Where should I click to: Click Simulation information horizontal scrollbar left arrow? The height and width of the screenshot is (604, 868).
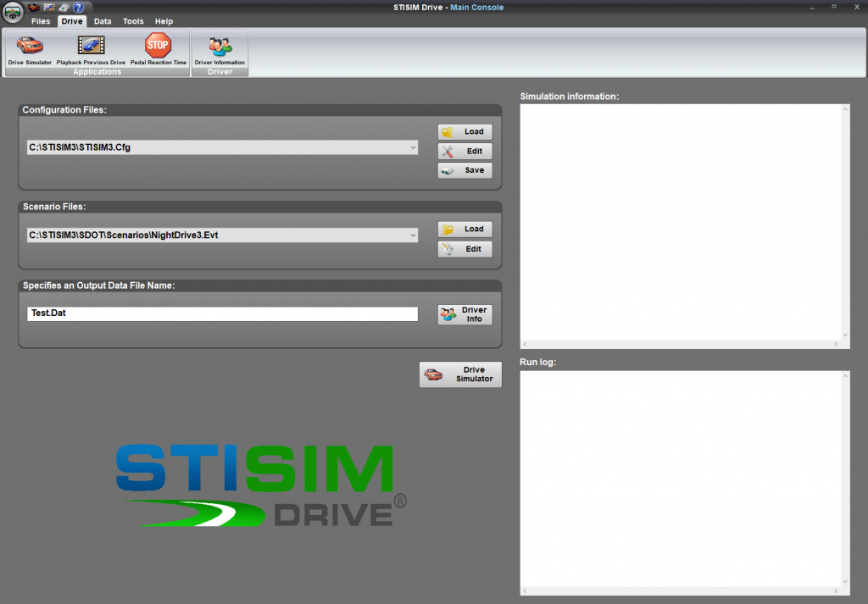pyautogui.click(x=525, y=344)
